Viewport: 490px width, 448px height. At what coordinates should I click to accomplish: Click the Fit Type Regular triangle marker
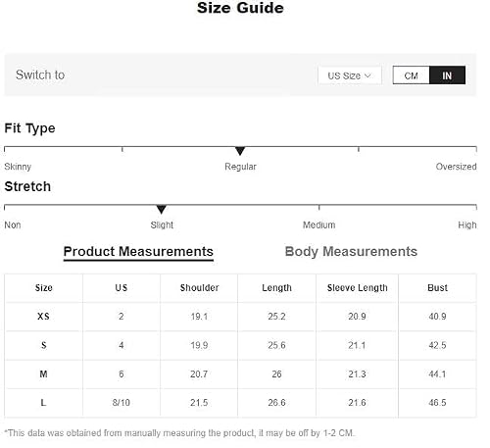point(240,151)
